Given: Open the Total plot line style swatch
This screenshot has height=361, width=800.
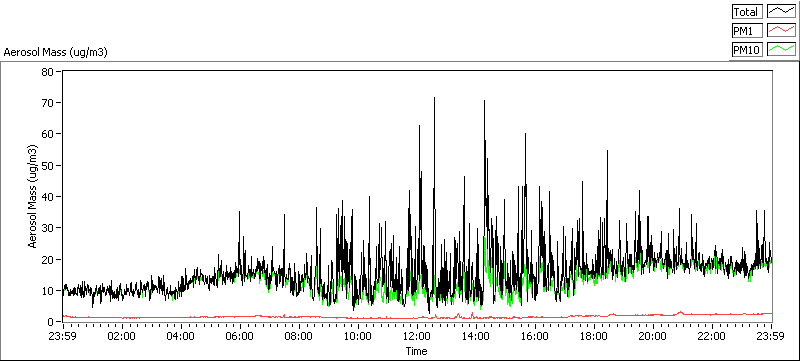Looking at the screenshot, I should [x=782, y=12].
